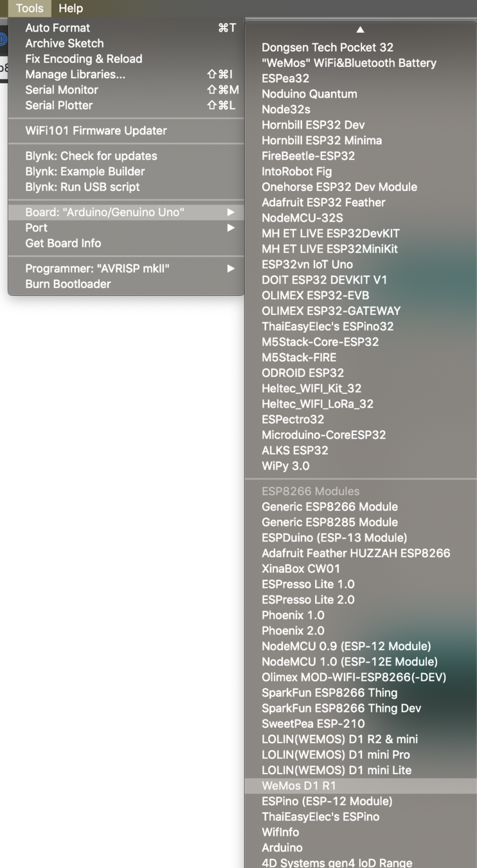Pick Microduino-CoreESP32
Image resolution: width=477 pixels, height=868 pixels.
click(361, 435)
